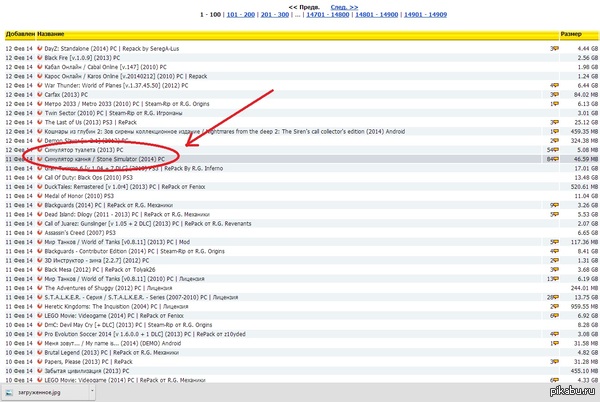Click the 84.02 MB size in Carfax row

tap(586, 94)
